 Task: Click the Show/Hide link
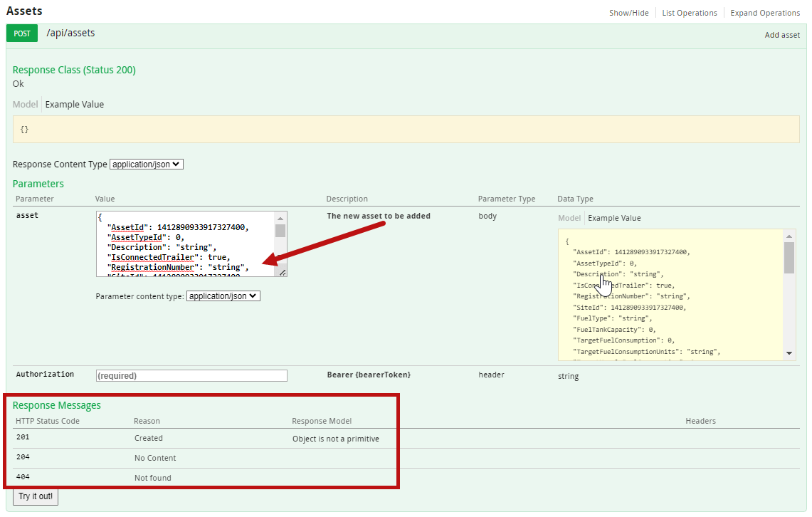[628, 13]
